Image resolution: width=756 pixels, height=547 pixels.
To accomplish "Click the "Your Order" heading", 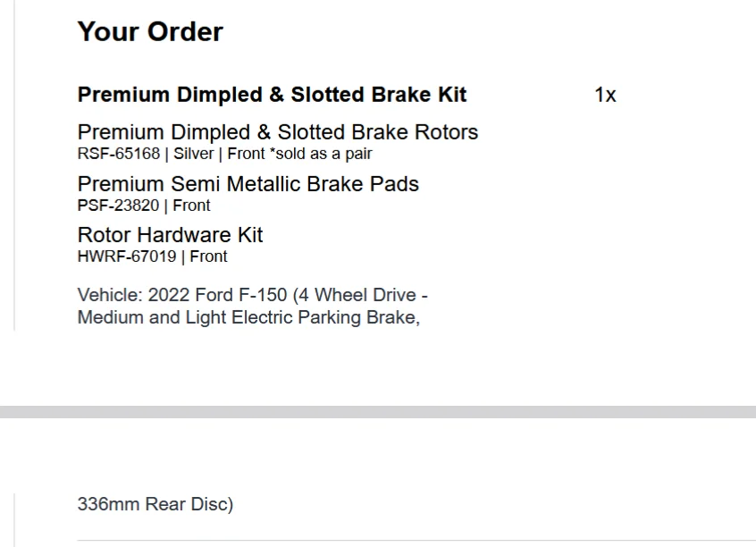I will (150, 32).
